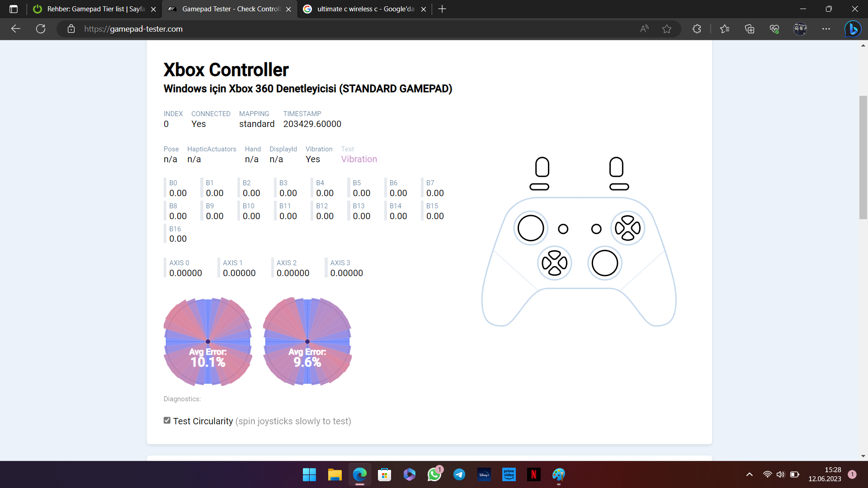868x488 pixels.
Task: Click the browser back arrow
Action: coord(16,29)
